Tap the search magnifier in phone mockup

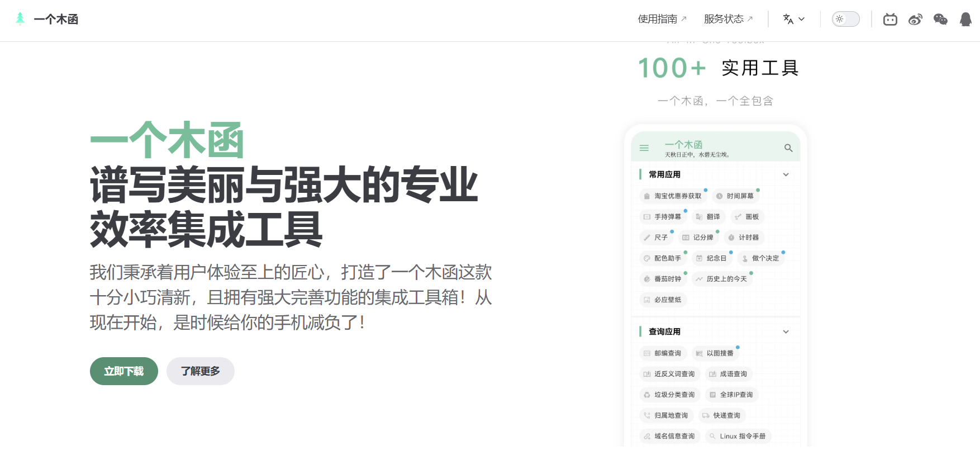(788, 148)
